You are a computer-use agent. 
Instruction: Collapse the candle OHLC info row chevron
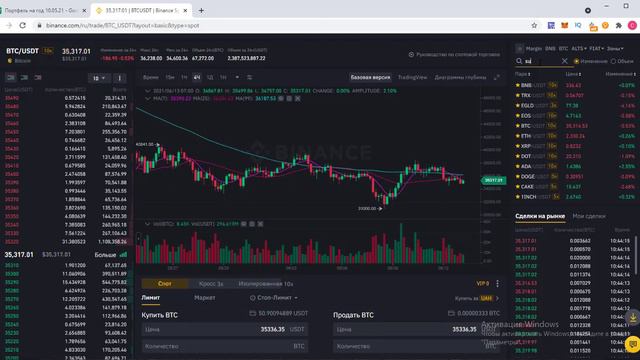pyautogui.click(x=148, y=91)
